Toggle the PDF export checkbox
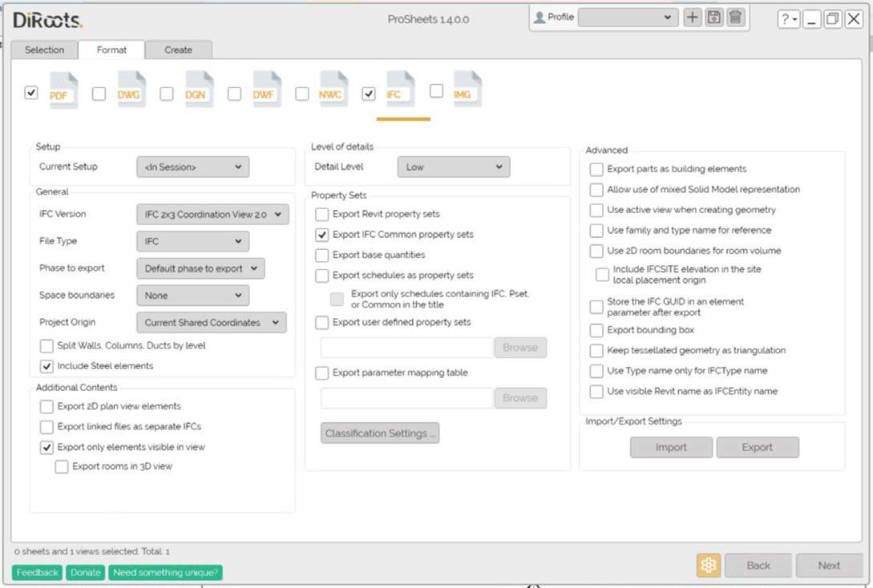The height and width of the screenshot is (588, 873). click(x=31, y=92)
